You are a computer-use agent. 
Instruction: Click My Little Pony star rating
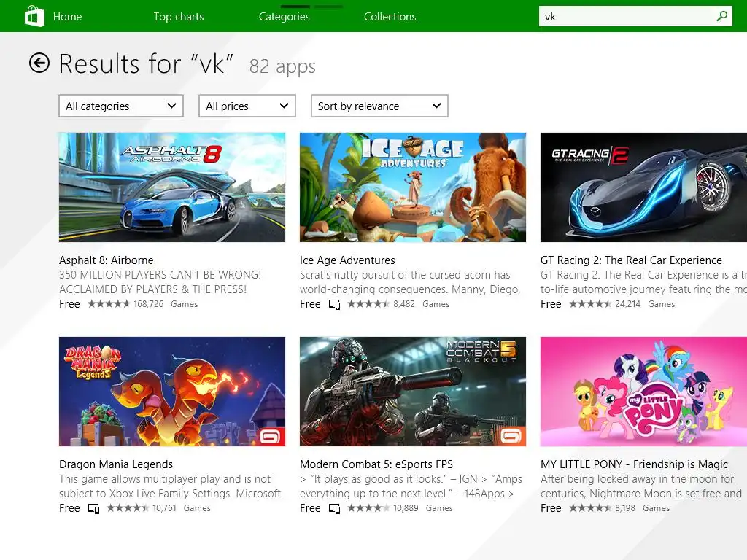pos(590,508)
